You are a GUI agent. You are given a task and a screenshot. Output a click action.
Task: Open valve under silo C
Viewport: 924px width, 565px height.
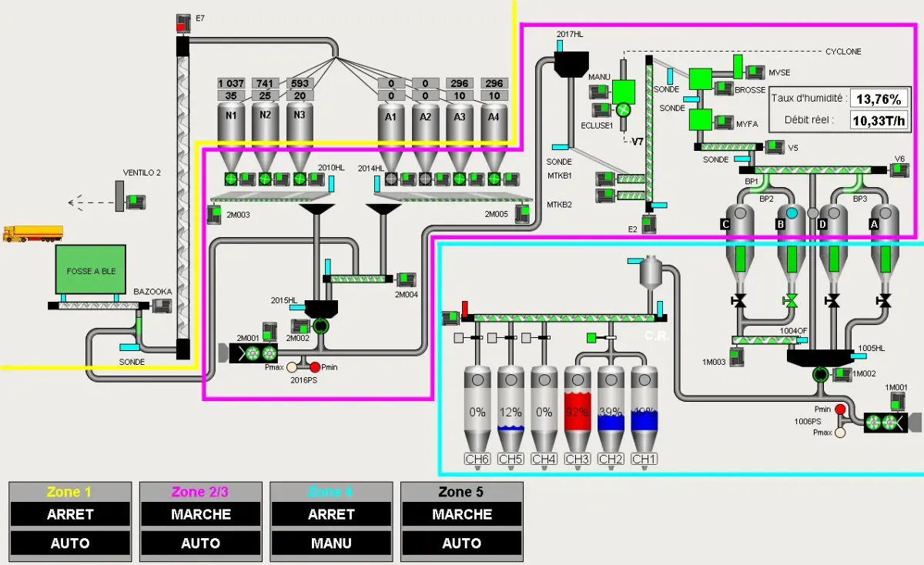tap(740, 300)
